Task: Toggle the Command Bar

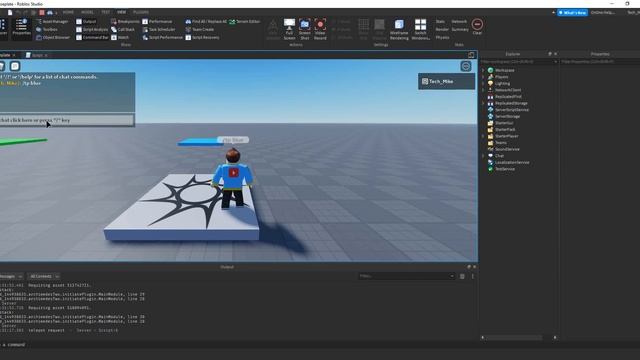Action: click(x=92, y=38)
